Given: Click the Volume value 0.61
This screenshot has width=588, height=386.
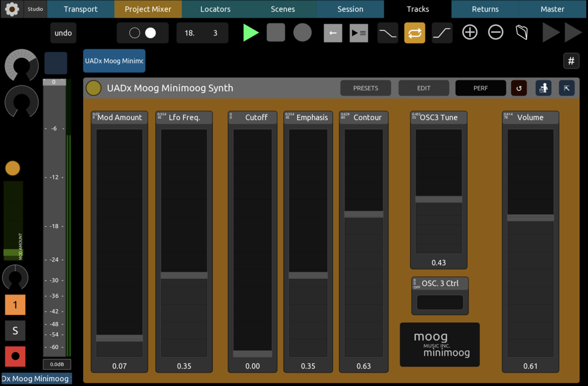Looking at the screenshot, I should (530, 366).
